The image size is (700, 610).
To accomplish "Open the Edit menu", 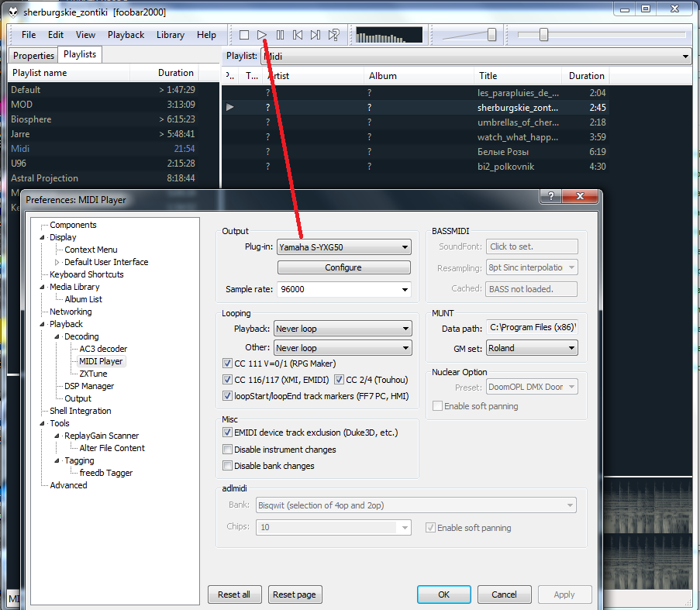I will coord(56,35).
